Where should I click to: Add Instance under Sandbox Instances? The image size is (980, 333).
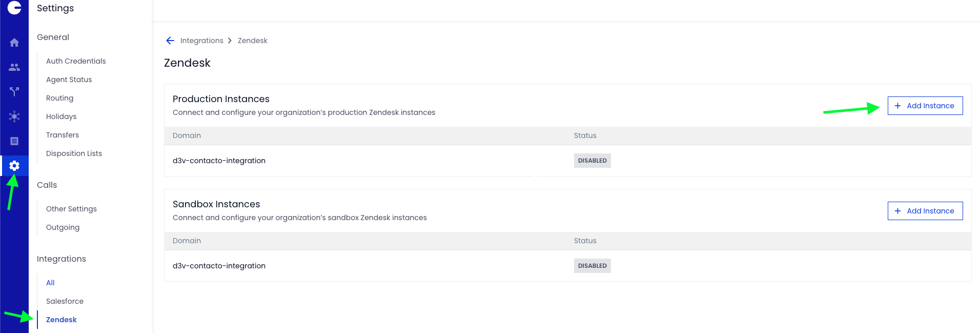click(x=925, y=211)
